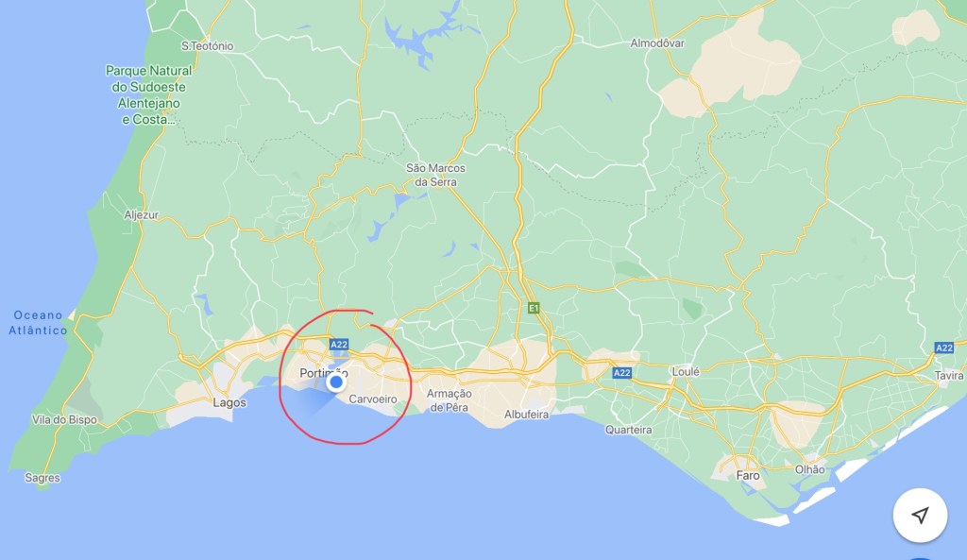Click the Olhão town label
The height and width of the screenshot is (560, 967).
click(x=809, y=469)
